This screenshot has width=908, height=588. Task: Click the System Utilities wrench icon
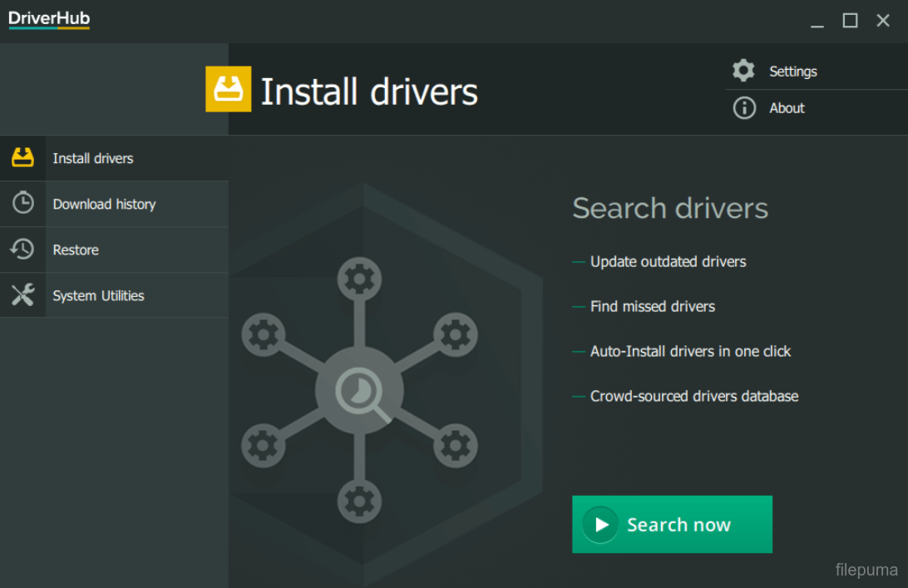pos(22,294)
